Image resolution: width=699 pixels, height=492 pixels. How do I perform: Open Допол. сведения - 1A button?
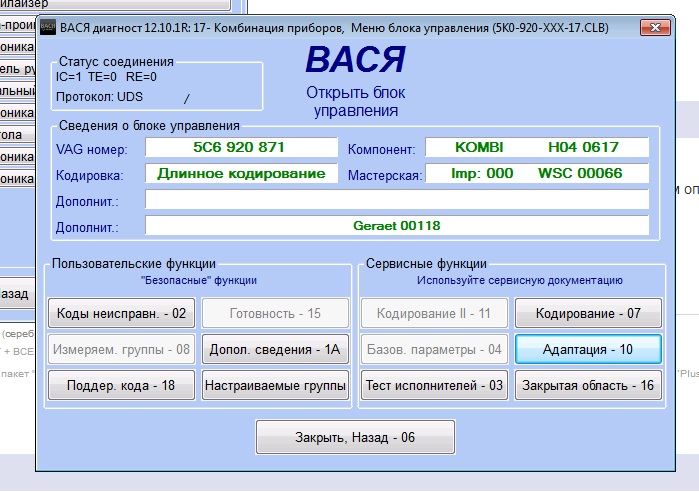(275, 349)
